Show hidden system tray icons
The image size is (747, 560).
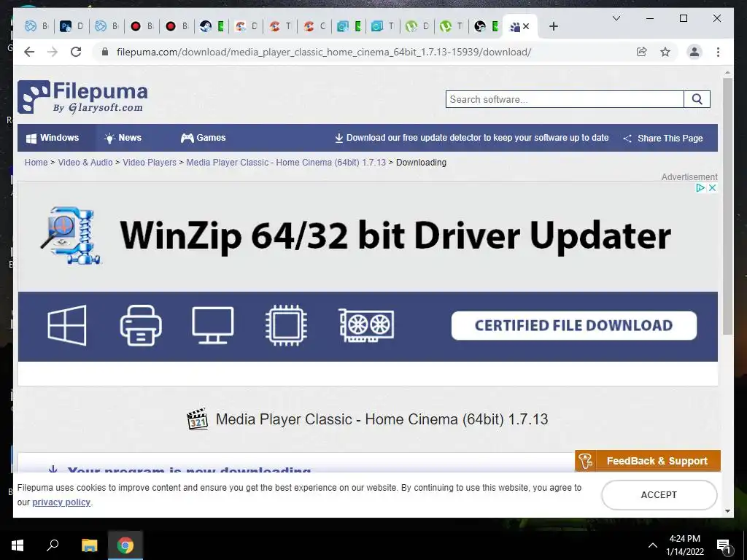pos(653,545)
